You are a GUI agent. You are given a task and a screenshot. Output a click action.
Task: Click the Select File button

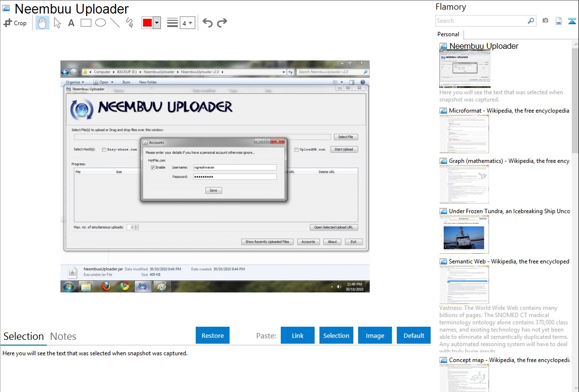click(346, 137)
